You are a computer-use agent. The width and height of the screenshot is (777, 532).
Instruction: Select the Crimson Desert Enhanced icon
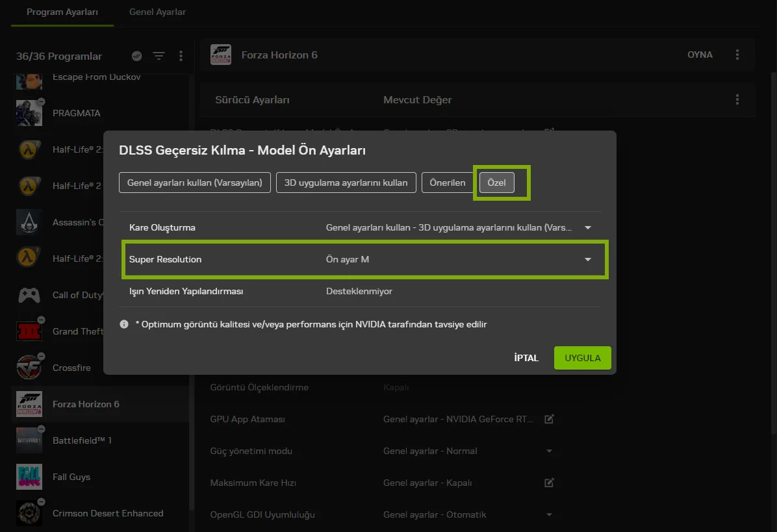coord(29,513)
